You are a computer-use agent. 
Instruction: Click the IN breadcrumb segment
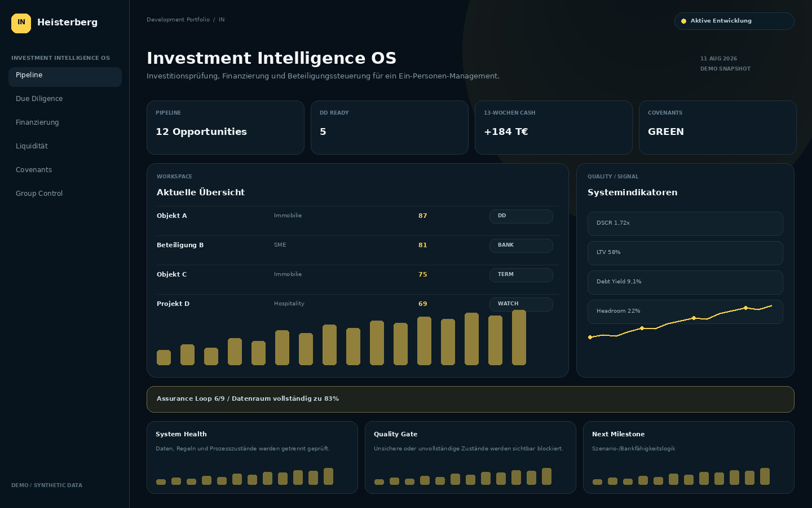pyautogui.click(x=222, y=20)
